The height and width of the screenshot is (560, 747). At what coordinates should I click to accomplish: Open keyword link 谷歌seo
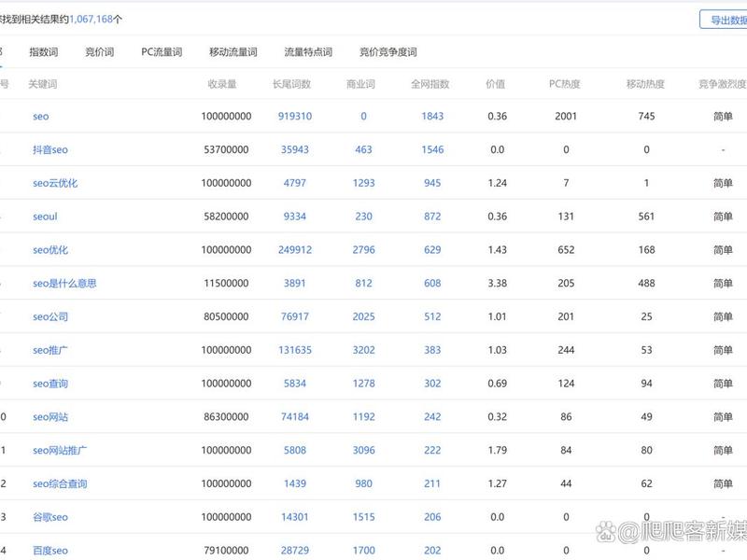pyautogui.click(x=50, y=517)
